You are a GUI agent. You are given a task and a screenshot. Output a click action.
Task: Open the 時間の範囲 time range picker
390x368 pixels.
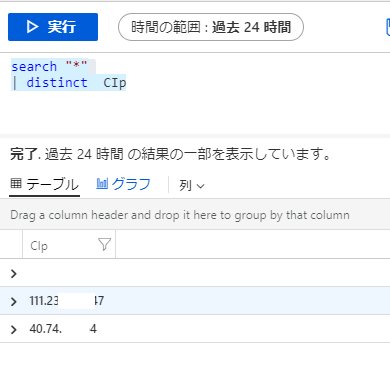click(x=211, y=27)
